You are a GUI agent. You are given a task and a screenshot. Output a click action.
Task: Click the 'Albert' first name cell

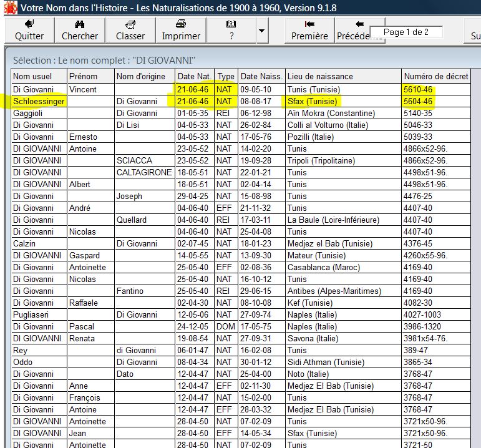click(x=90, y=185)
